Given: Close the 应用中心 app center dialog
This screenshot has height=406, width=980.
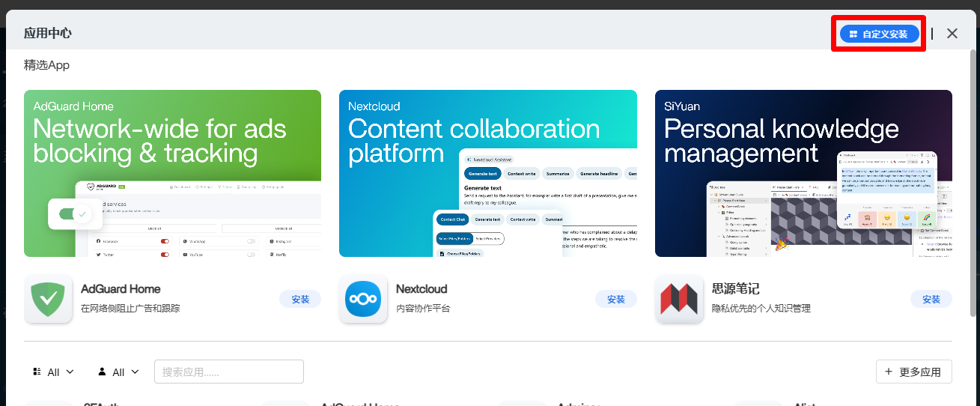Looking at the screenshot, I should tap(952, 34).
